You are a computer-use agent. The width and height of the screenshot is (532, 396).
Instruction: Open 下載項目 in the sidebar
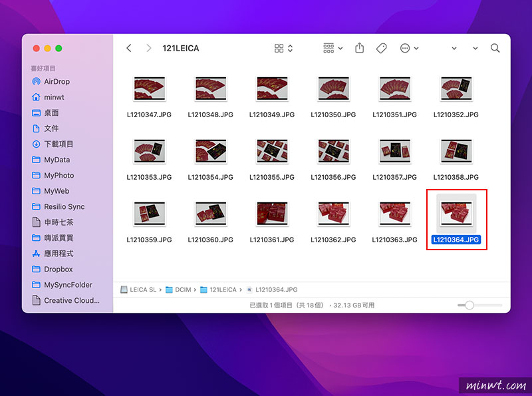pos(53,144)
